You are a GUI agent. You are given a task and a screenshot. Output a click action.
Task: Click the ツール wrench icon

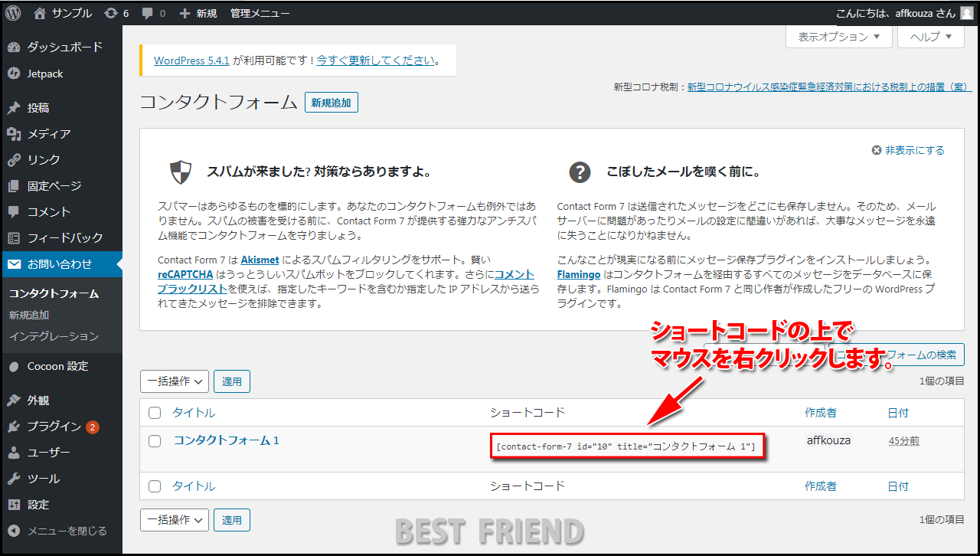click(14, 479)
